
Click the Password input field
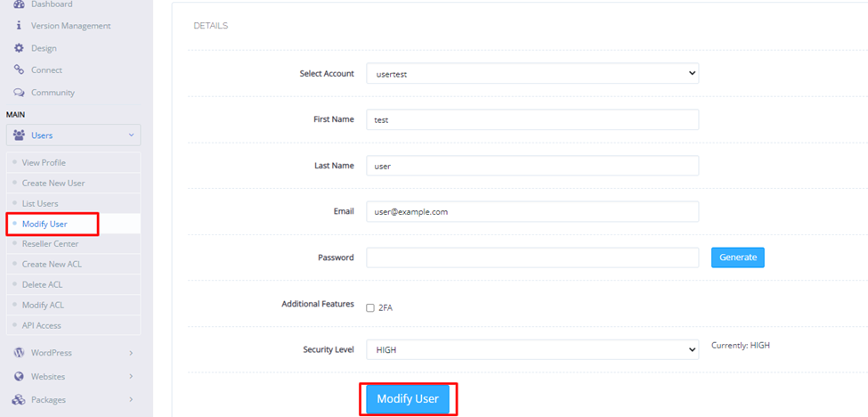pos(532,258)
